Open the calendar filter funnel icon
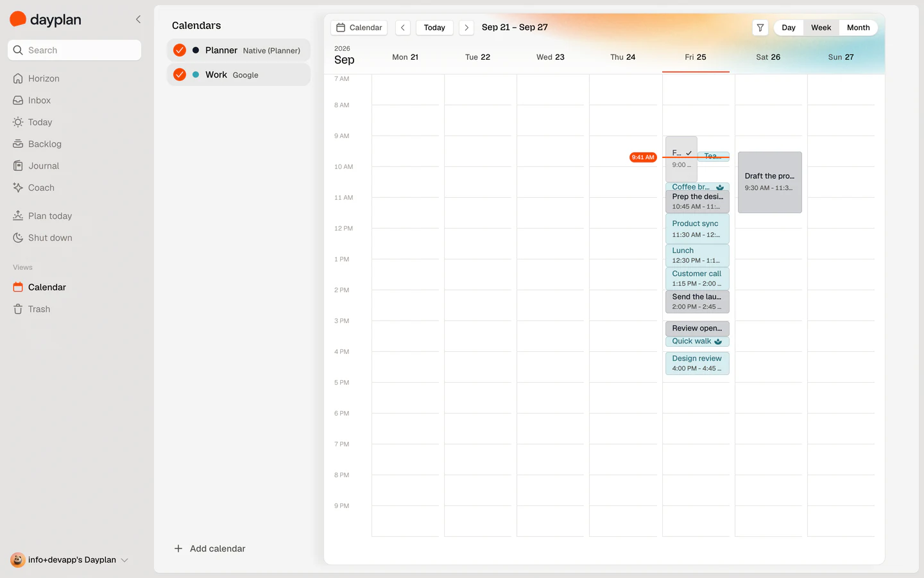The image size is (924, 578). [x=760, y=28]
